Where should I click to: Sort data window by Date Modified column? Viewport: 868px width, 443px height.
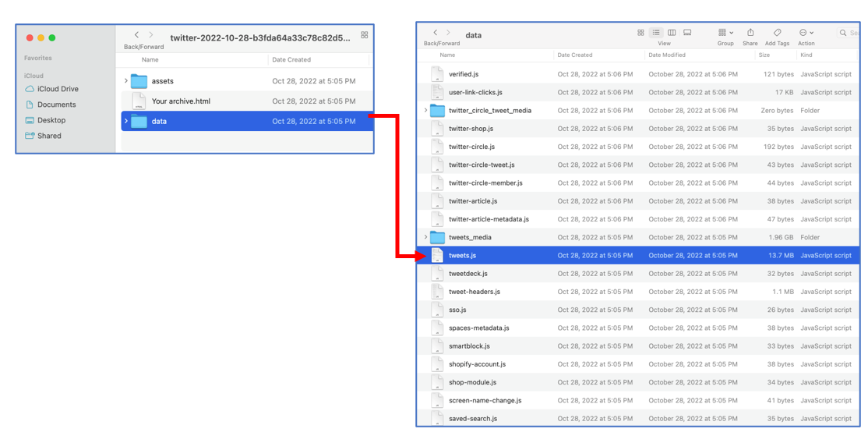coord(667,55)
